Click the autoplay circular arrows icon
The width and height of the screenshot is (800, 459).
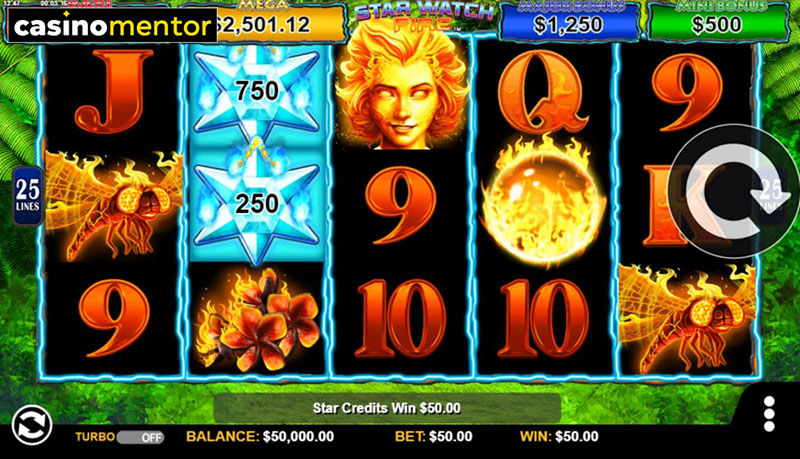[32, 425]
